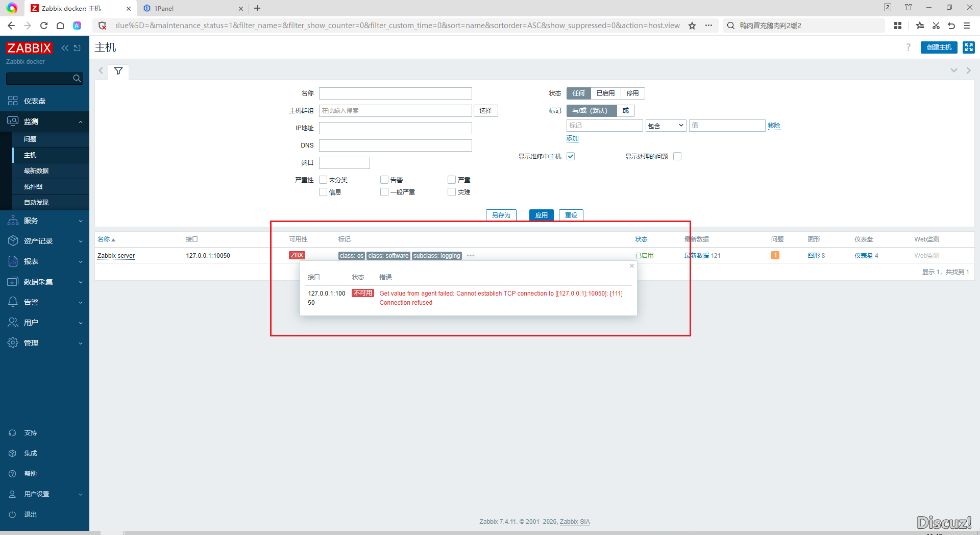Click the 创建主机 button

[x=939, y=47]
